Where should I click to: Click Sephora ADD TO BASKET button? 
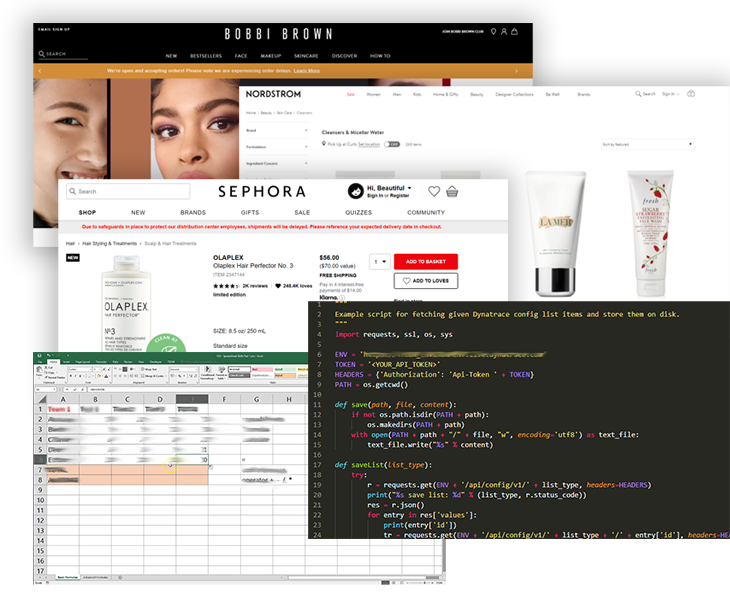[x=426, y=262]
